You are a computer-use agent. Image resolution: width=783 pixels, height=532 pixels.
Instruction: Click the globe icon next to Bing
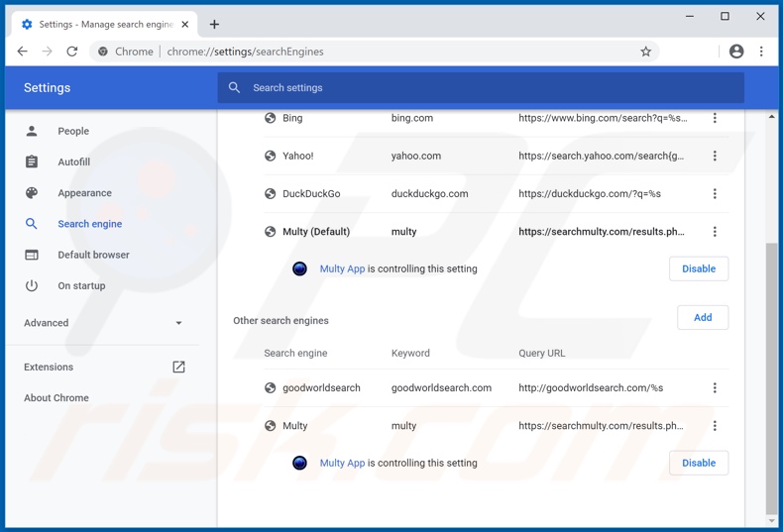[271, 118]
